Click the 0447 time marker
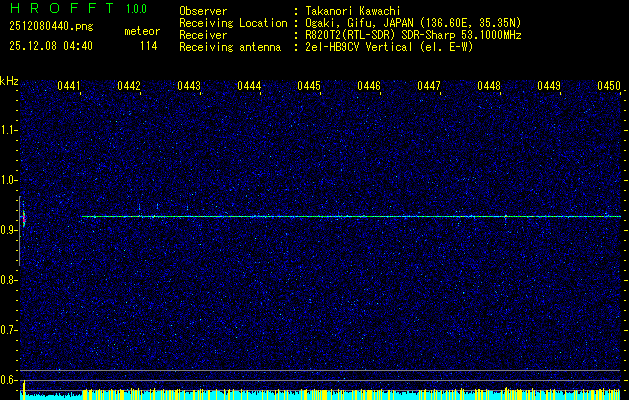Image resolution: width=629 pixels, height=400 pixels. [x=428, y=86]
